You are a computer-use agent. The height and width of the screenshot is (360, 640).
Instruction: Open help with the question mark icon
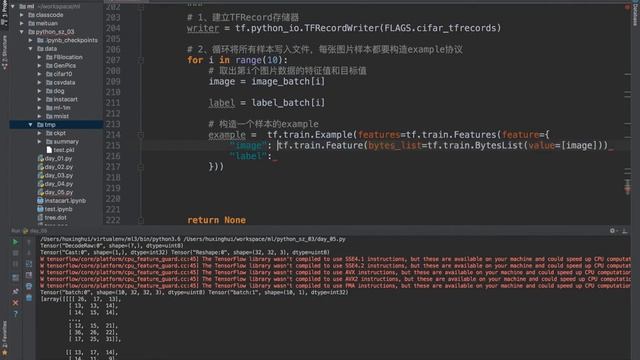point(15,314)
